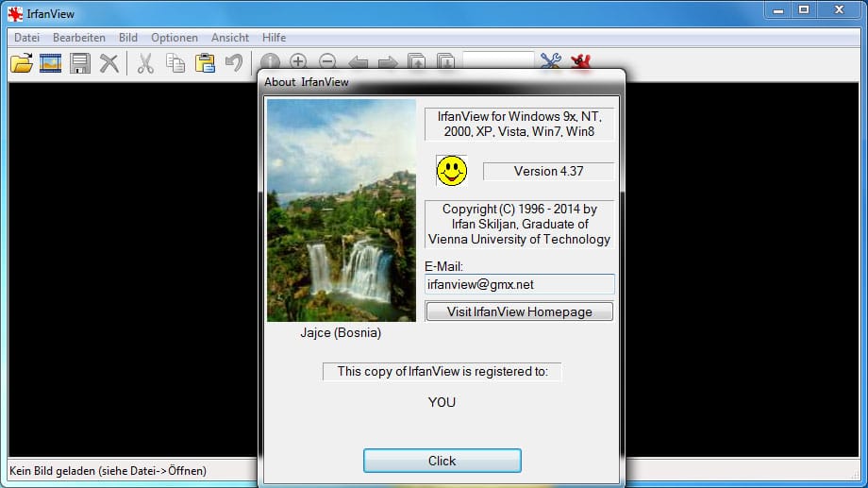Click the Copy icon in toolbar
The height and width of the screenshot is (488, 868).
[175, 63]
